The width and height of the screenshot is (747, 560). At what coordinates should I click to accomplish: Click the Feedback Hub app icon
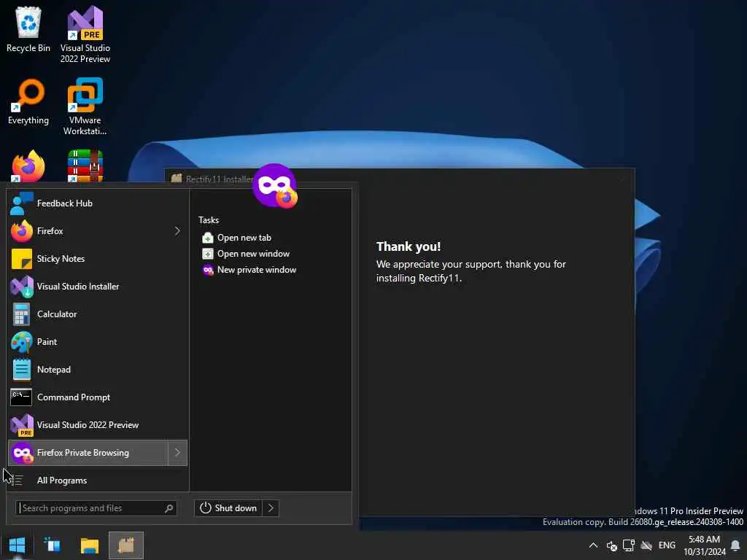point(21,203)
